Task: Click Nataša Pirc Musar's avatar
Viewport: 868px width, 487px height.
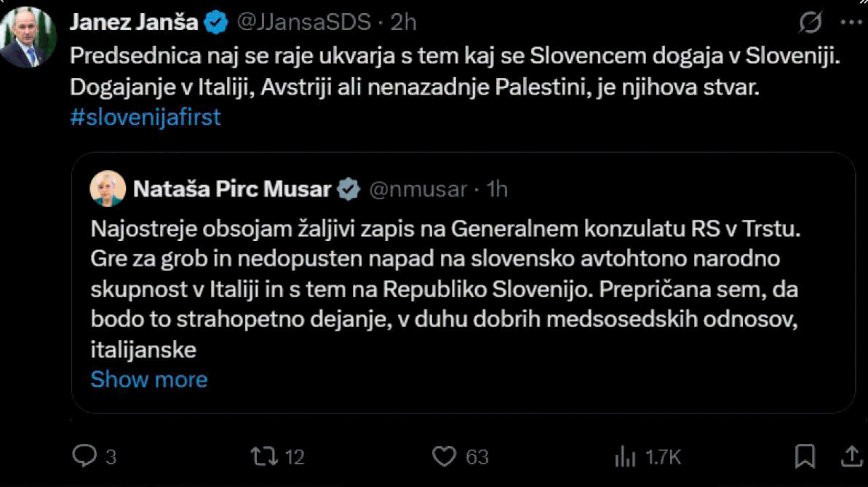Action: pyautogui.click(x=107, y=190)
